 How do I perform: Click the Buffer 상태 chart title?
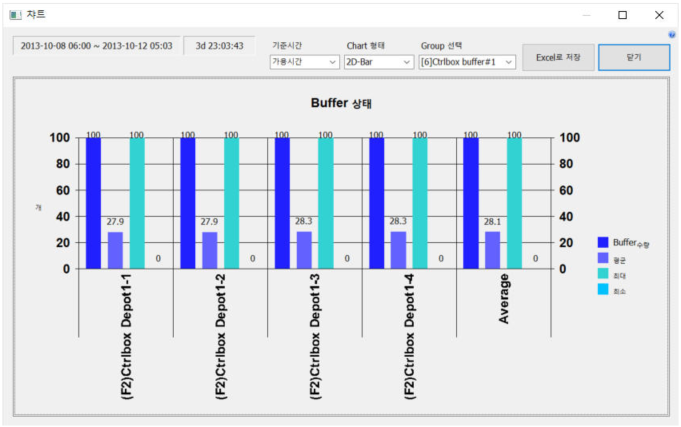tap(341, 103)
